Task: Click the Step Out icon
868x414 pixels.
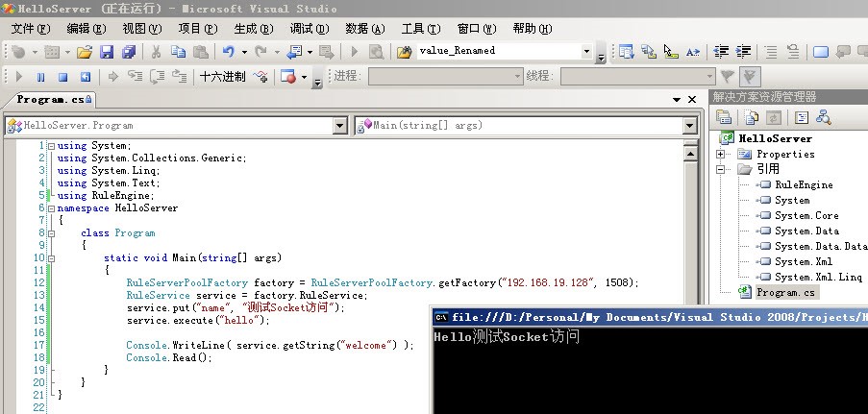Action: (180, 76)
